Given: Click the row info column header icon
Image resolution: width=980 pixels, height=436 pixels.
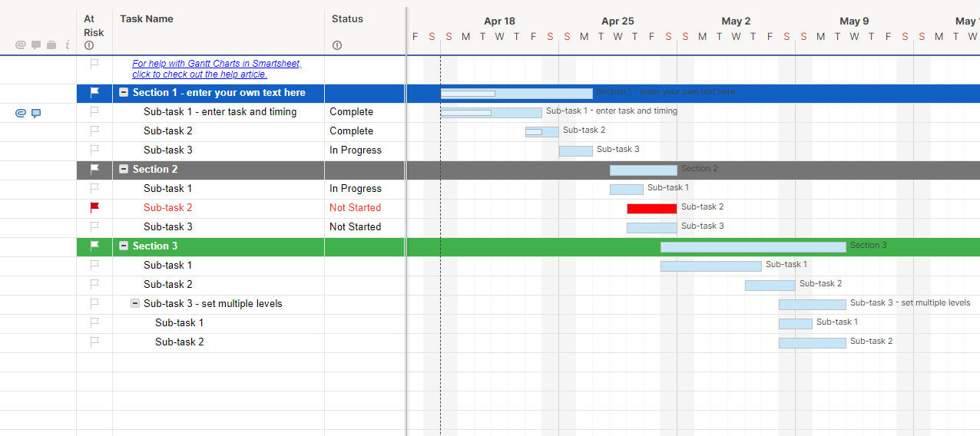Looking at the screenshot, I should click(67, 45).
